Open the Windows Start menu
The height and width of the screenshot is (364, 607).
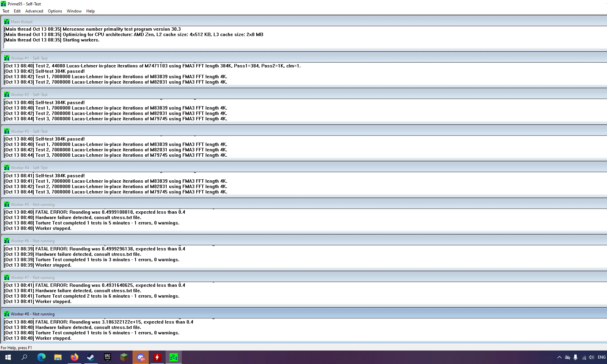point(8,357)
